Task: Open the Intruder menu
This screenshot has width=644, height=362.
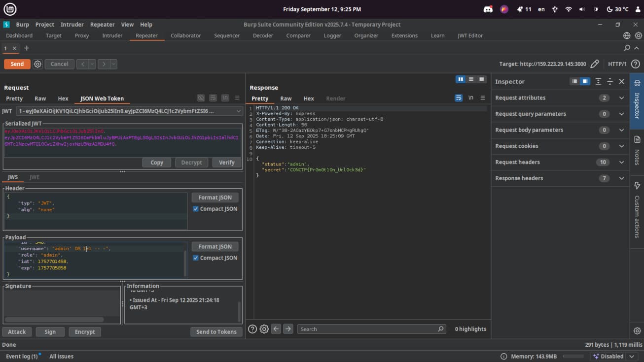Action: point(72,25)
